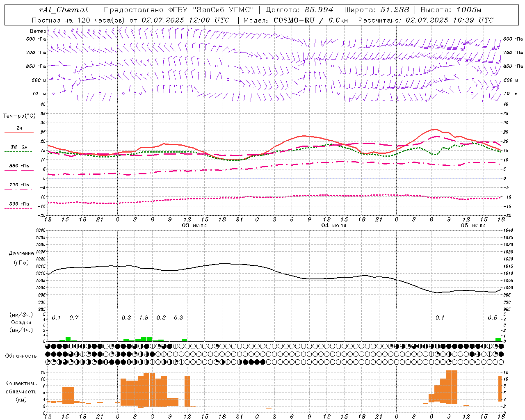Select the Конвективн. облачность label

[x=21, y=387]
